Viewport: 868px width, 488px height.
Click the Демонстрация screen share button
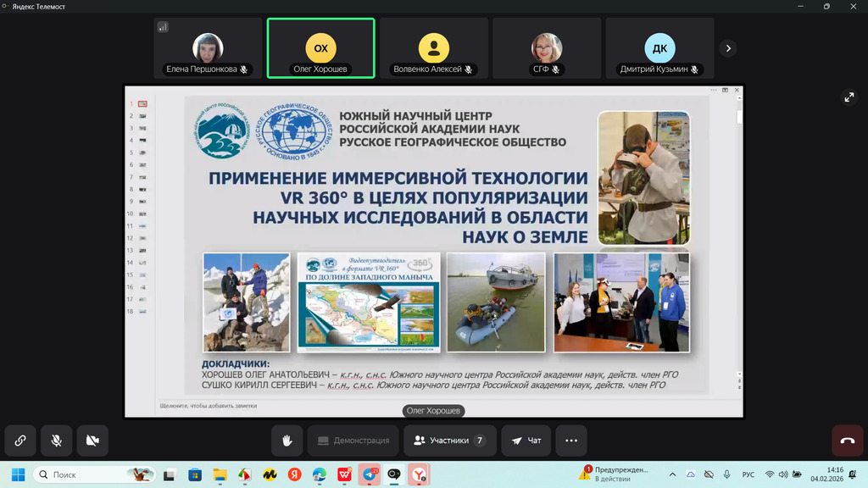pyautogui.click(x=353, y=441)
